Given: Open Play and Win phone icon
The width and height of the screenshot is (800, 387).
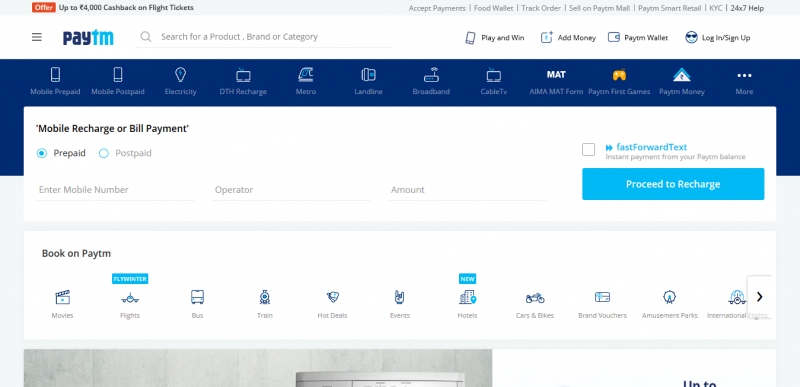Looking at the screenshot, I should pos(470,38).
